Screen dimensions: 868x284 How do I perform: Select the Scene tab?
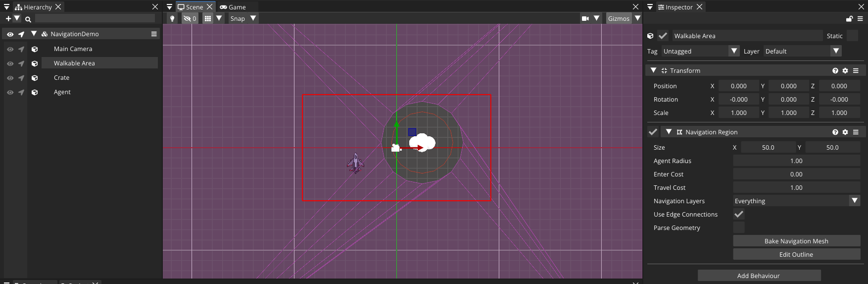(195, 7)
